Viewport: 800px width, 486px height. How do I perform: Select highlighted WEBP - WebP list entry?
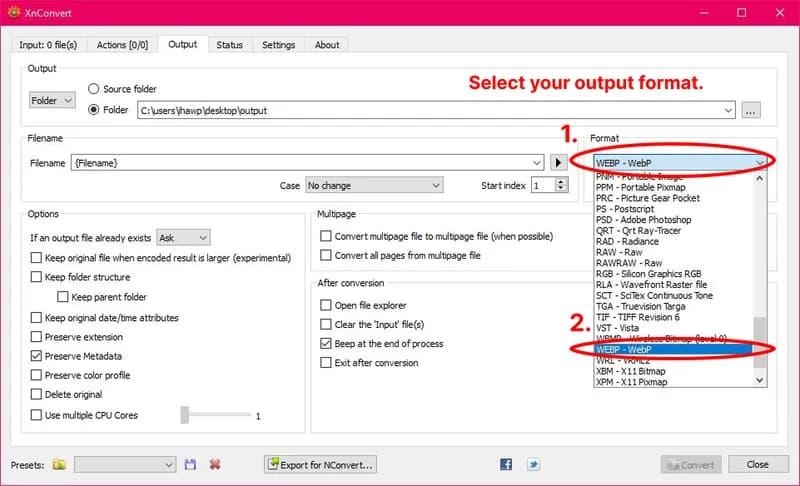673,349
